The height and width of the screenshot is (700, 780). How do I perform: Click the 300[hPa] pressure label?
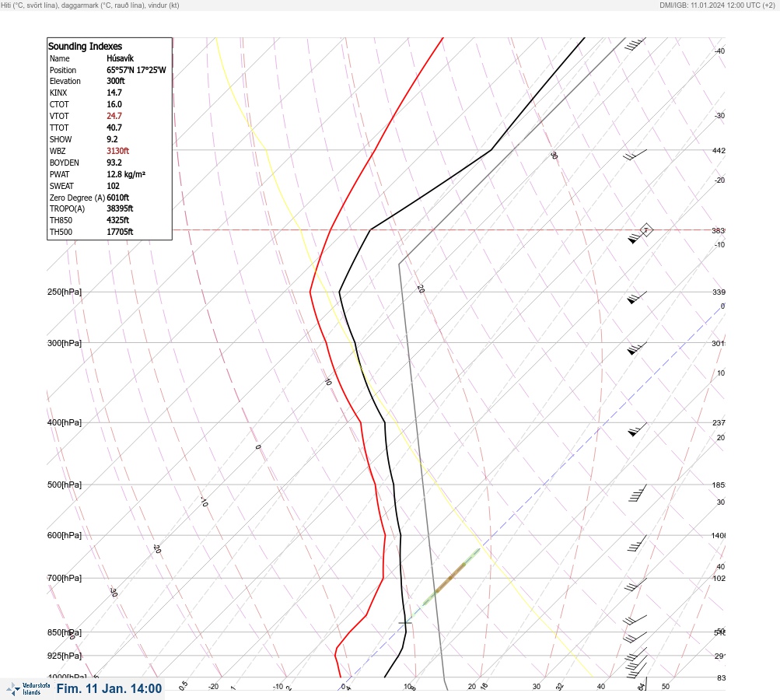click(65, 343)
